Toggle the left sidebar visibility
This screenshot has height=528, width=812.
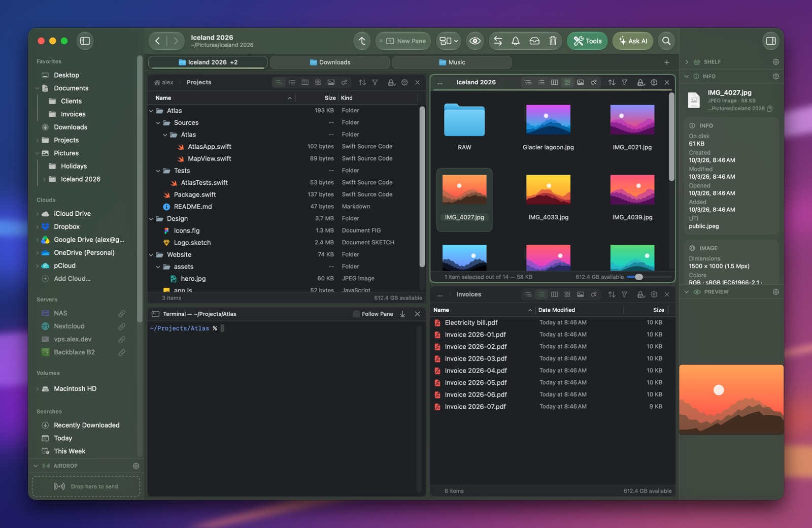[85, 41]
